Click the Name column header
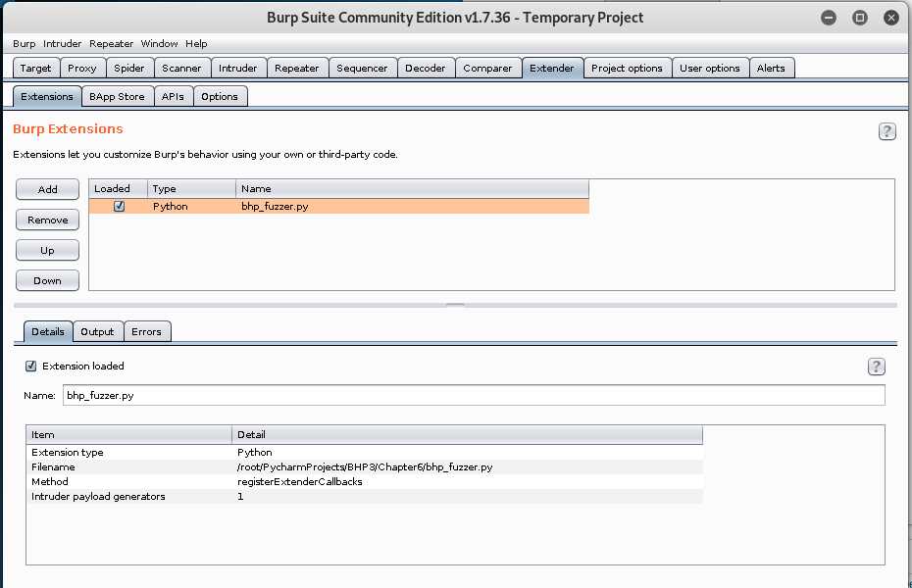This screenshot has height=588, width=912. pyautogui.click(x=413, y=189)
